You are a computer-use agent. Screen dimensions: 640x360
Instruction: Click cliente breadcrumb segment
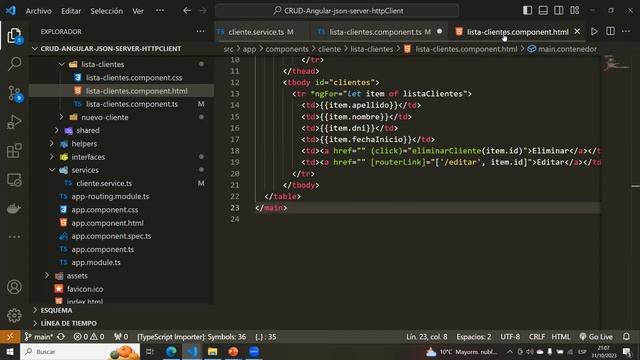click(x=329, y=49)
